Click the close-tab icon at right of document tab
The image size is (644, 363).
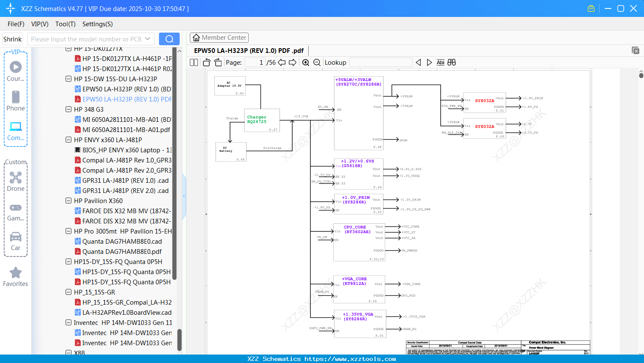click(636, 50)
